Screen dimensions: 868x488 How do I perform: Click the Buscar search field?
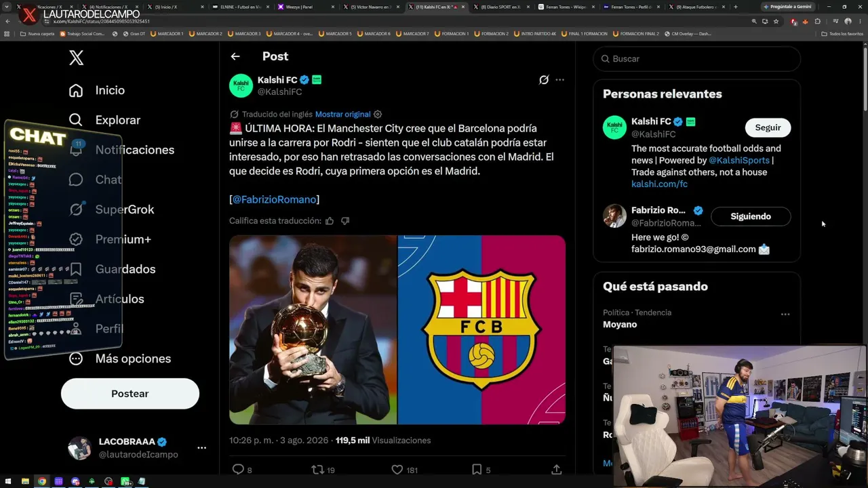697,59
